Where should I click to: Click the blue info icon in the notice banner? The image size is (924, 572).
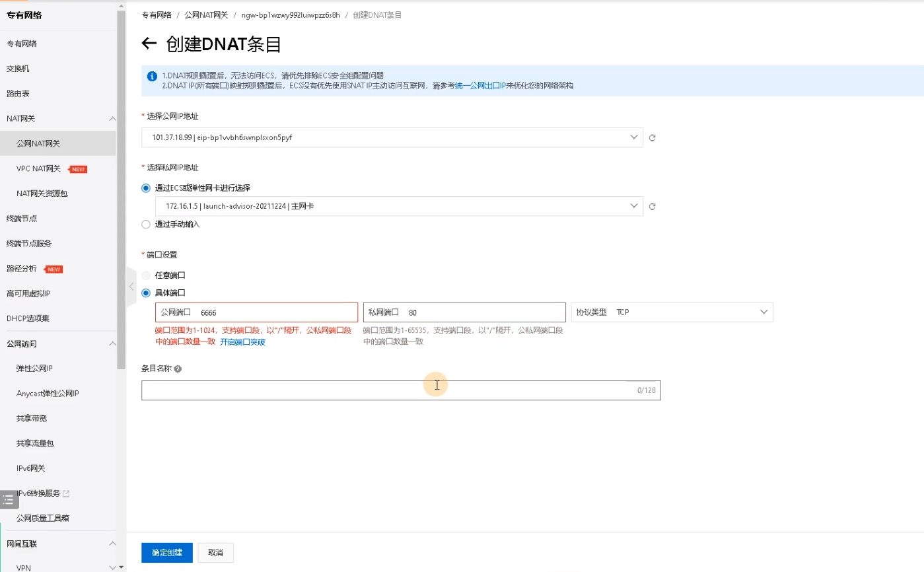152,76
